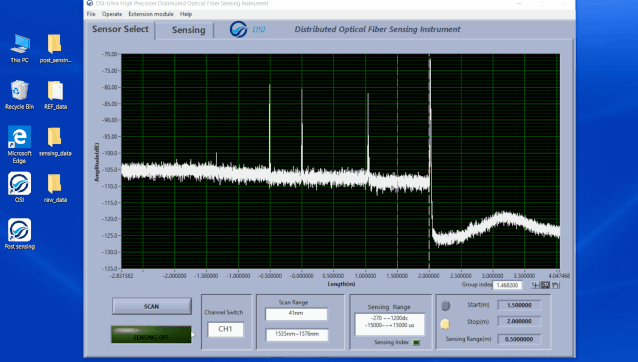Open the Channel Switch CH1 selector
This screenshot has width=638, height=362.
pyautogui.click(x=225, y=329)
